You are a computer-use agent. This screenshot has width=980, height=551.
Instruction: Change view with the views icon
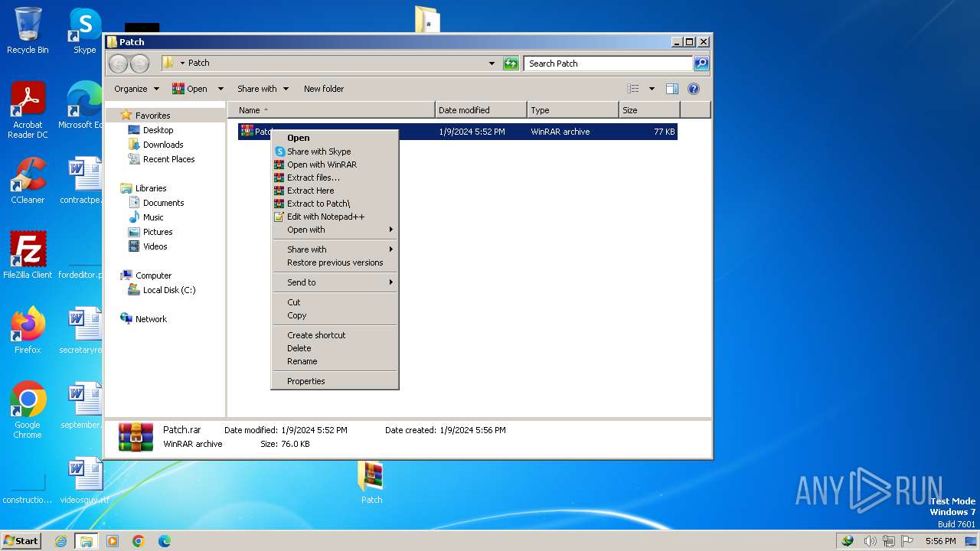pos(632,89)
